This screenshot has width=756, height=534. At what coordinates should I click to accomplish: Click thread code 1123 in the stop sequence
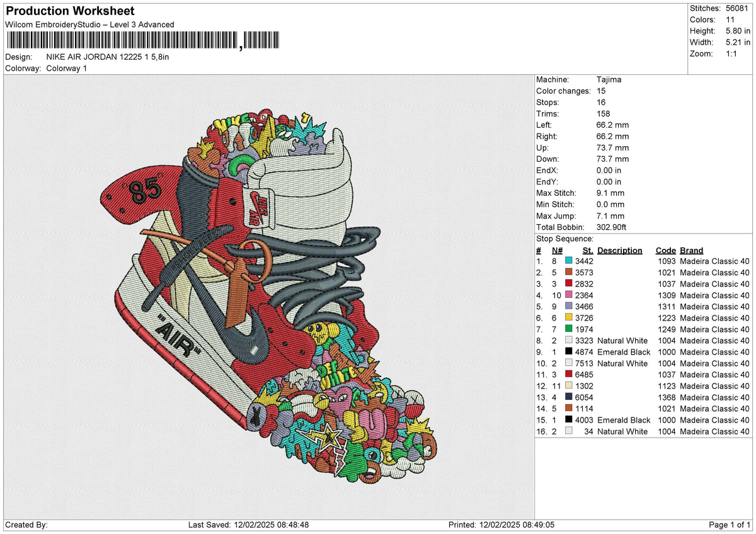click(x=666, y=385)
